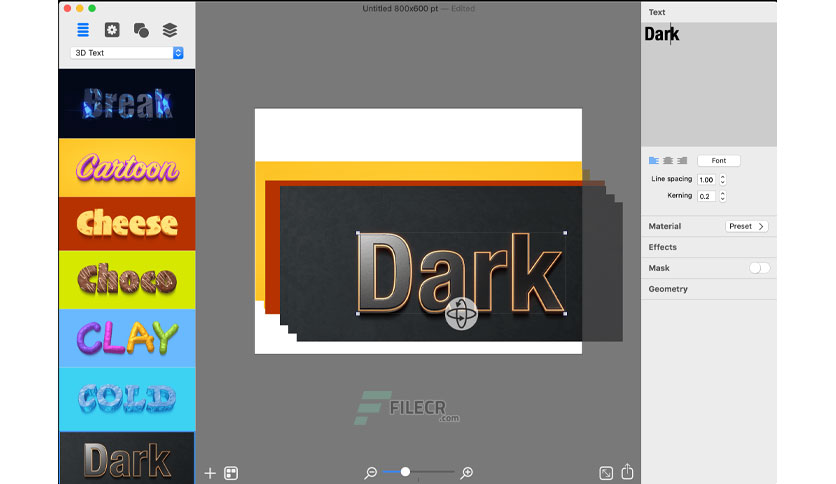Image resolution: width=836 pixels, height=484 pixels.
Task: Select the Cheese text style thumbnail
Action: coord(127,223)
